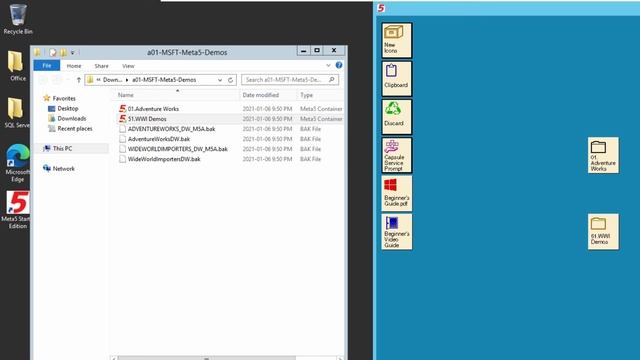Click the Explorer Help question mark icon

click(339, 65)
